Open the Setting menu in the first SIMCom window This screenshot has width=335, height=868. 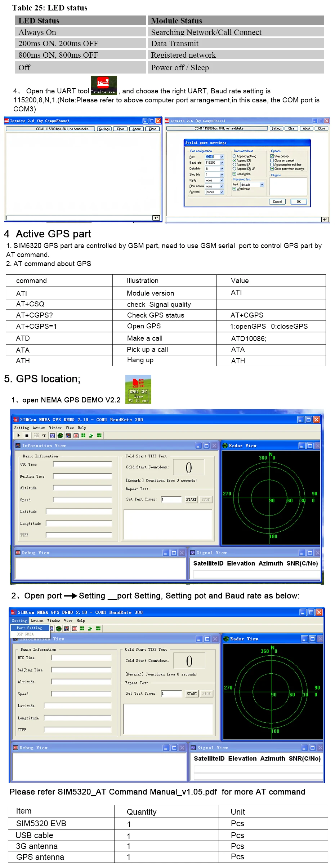22,428
